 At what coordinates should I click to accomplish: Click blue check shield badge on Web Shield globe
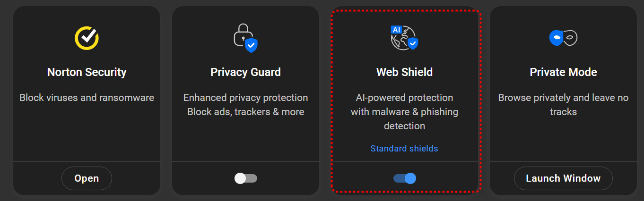pyautogui.click(x=413, y=44)
